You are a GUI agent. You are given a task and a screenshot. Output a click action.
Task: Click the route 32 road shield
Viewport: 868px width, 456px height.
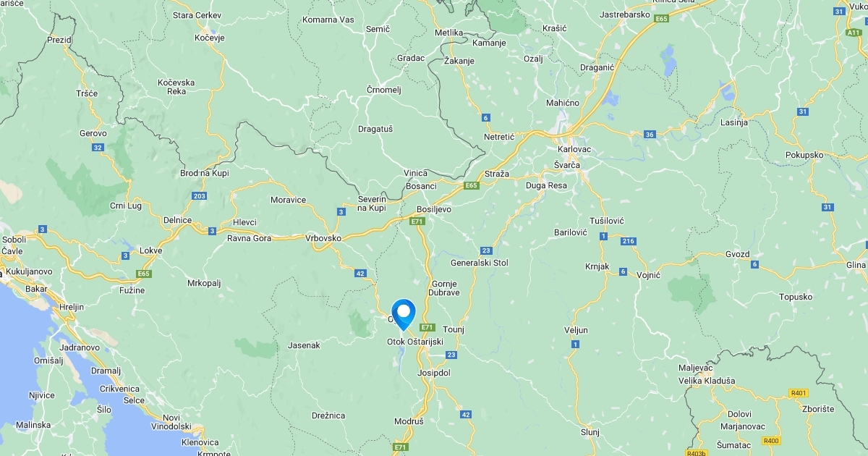[x=98, y=148]
